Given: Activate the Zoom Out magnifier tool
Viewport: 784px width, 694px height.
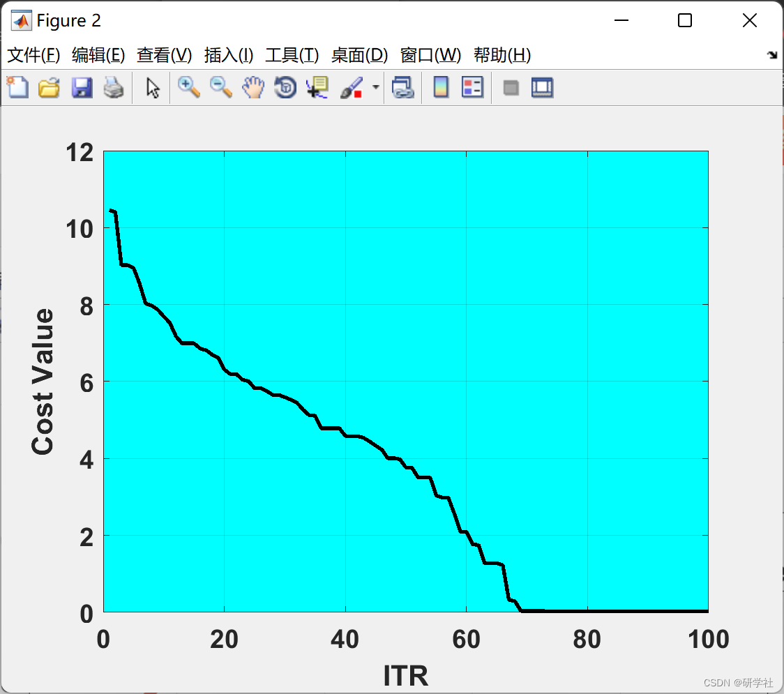Looking at the screenshot, I should click(x=220, y=87).
